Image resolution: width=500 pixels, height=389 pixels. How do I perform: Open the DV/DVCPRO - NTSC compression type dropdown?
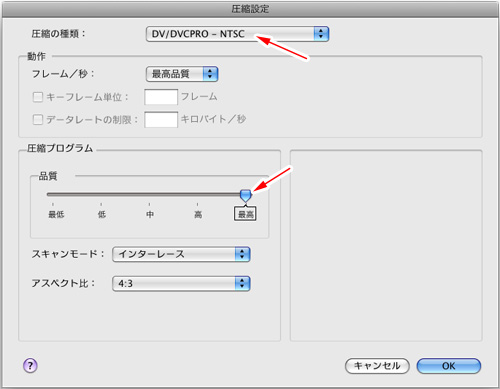237,34
